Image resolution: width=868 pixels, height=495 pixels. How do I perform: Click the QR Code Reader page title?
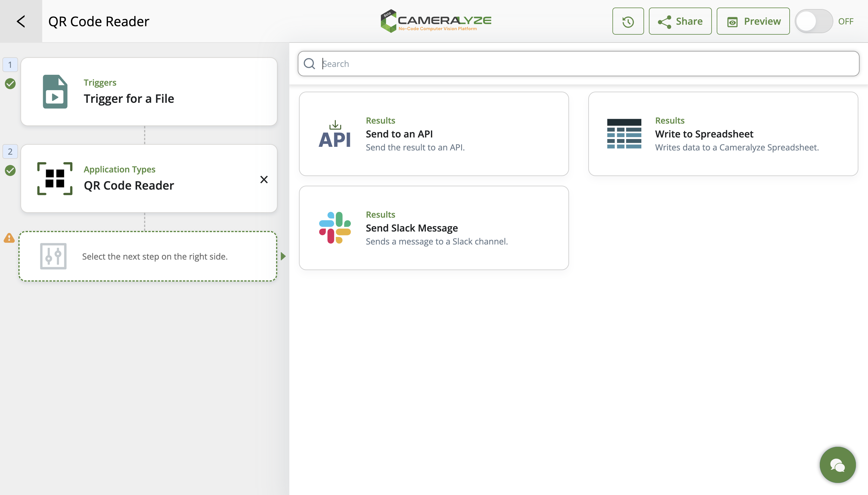click(99, 21)
